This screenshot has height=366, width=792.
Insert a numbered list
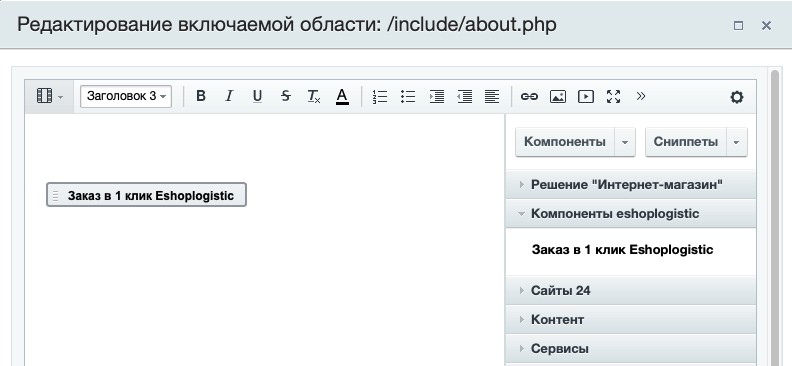point(379,96)
